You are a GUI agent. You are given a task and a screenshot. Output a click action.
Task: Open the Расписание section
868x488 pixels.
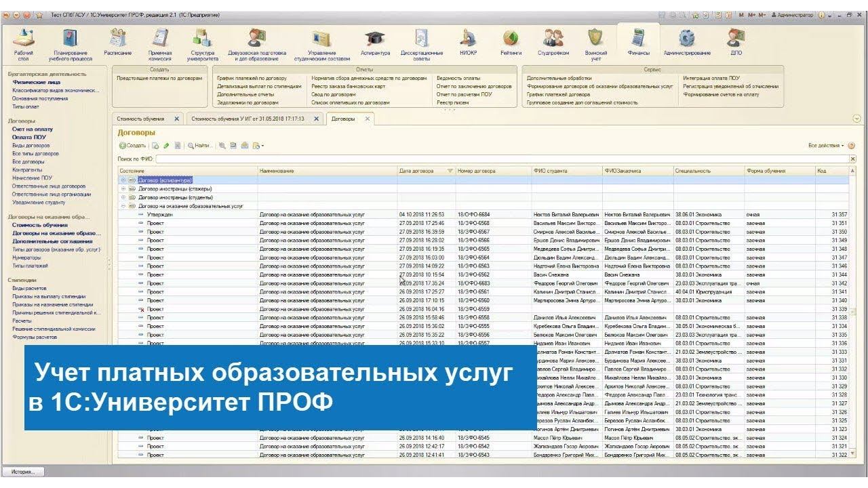[x=117, y=41]
